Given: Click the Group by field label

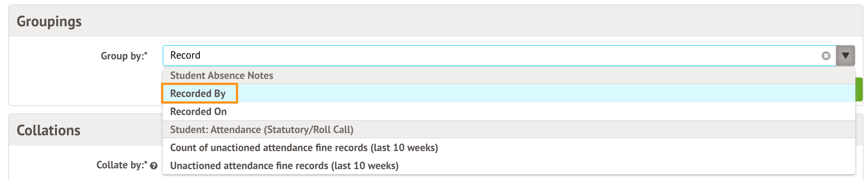Looking at the screenshot, I should [x=122, y=56].
